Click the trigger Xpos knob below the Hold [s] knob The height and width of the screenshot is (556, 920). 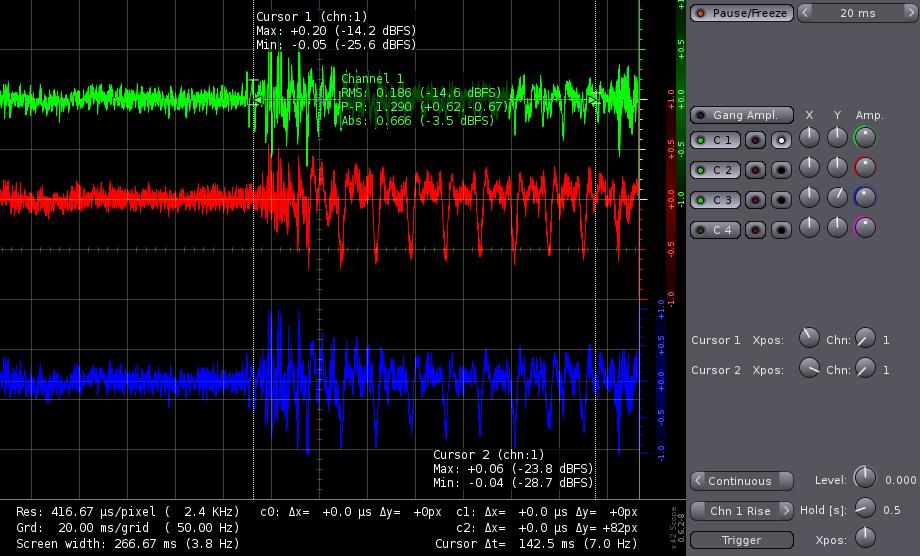tap(865, 537)
